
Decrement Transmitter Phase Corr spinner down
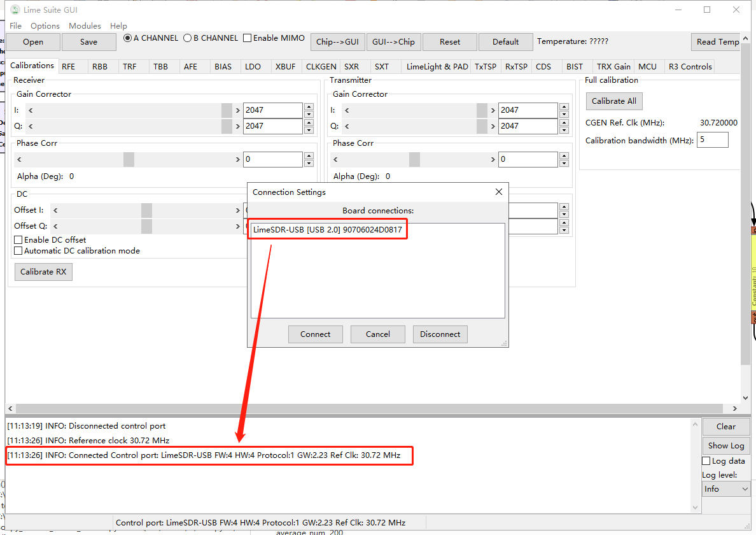(564, 164)
